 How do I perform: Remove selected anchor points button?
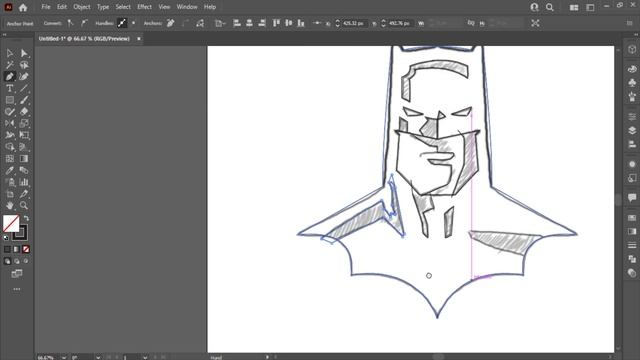171,23
